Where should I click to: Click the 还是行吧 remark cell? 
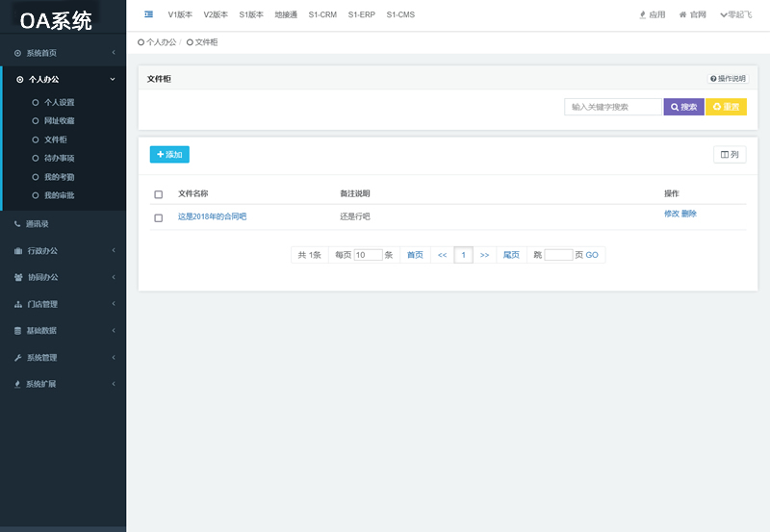point(355,216)
